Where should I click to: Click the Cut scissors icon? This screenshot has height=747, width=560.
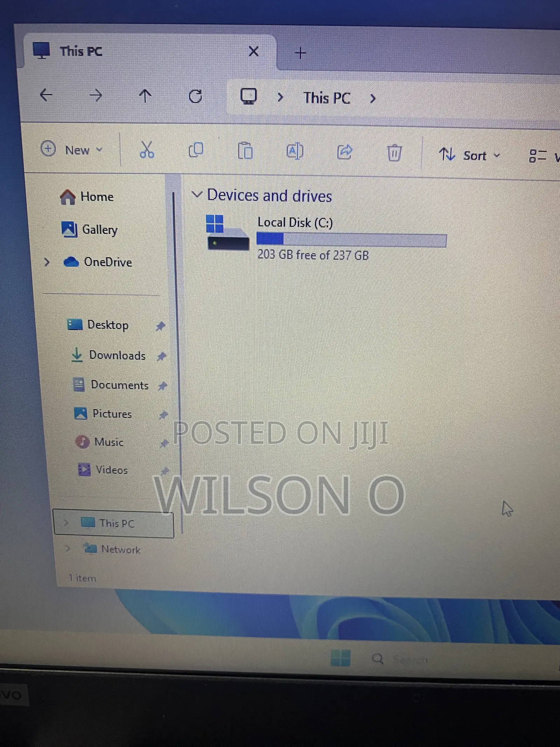pos(147,150)
